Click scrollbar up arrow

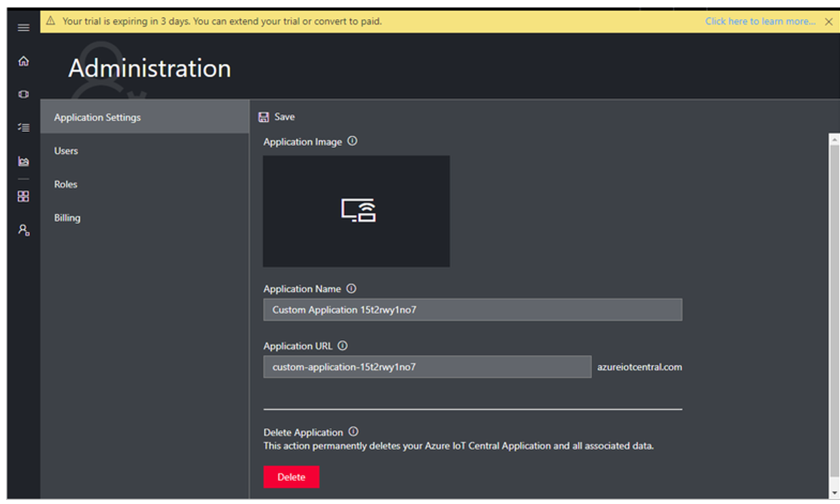[x=834, y=139]
